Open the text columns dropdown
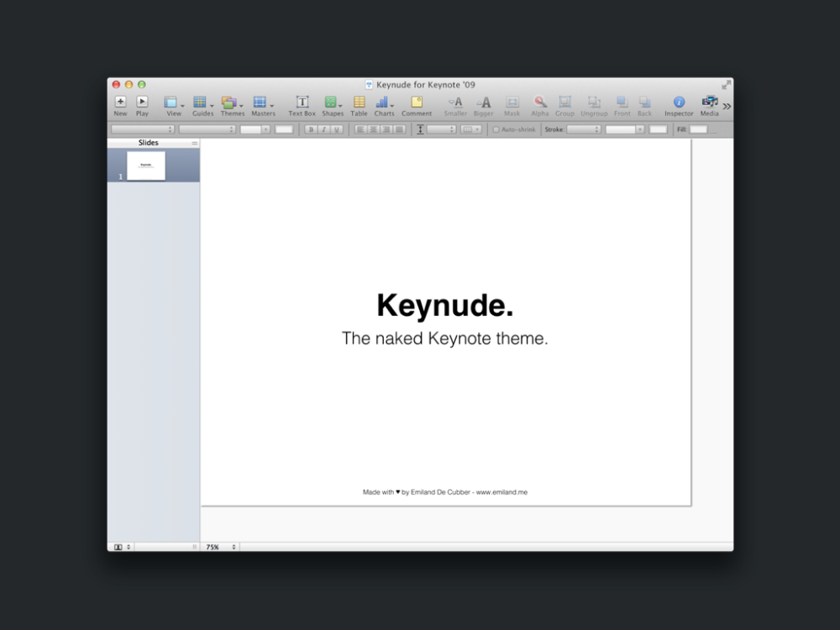Viewport: 840px width, 630px height. pyautogui.click(x=471, y=129)
